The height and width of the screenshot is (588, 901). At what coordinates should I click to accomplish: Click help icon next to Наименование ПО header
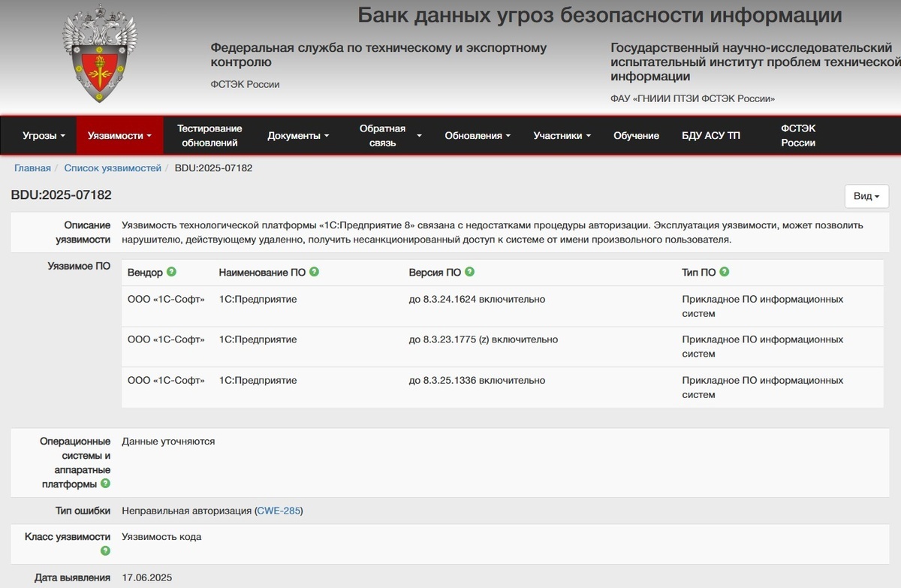[x=314, y=272]
